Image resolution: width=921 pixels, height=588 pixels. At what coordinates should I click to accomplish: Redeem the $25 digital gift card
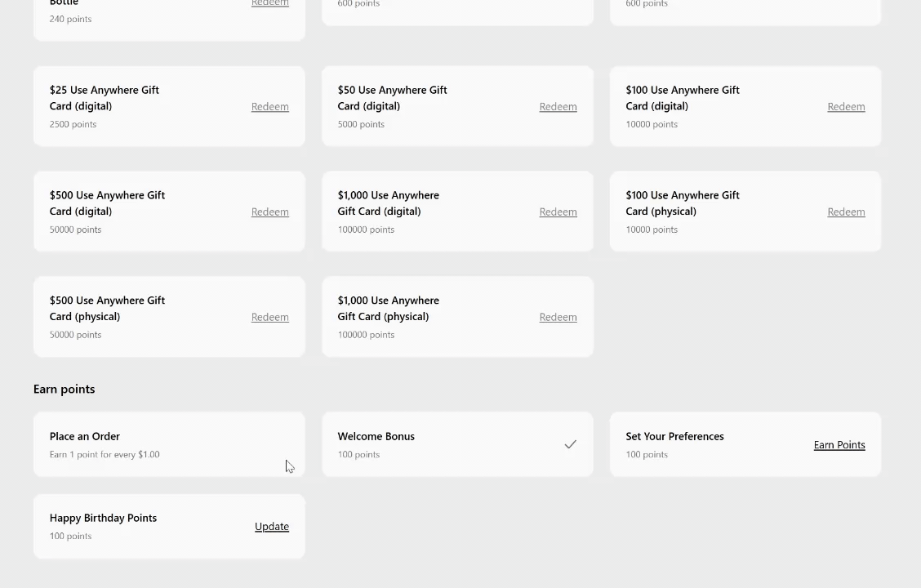point(269,107)
